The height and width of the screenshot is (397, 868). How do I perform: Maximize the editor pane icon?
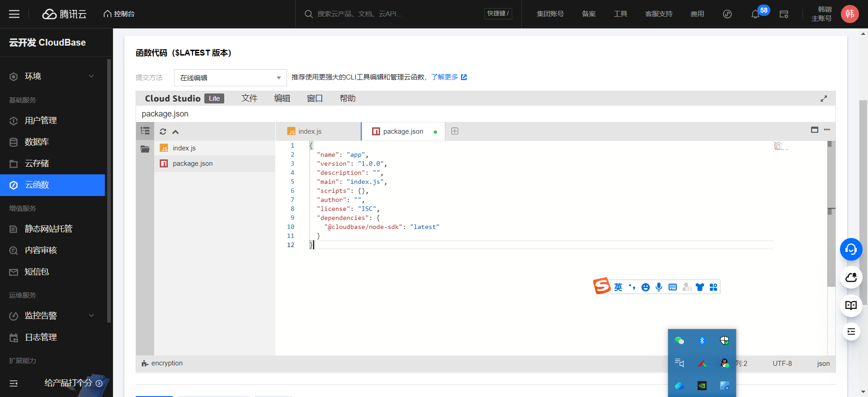click(x=815, y=130)
